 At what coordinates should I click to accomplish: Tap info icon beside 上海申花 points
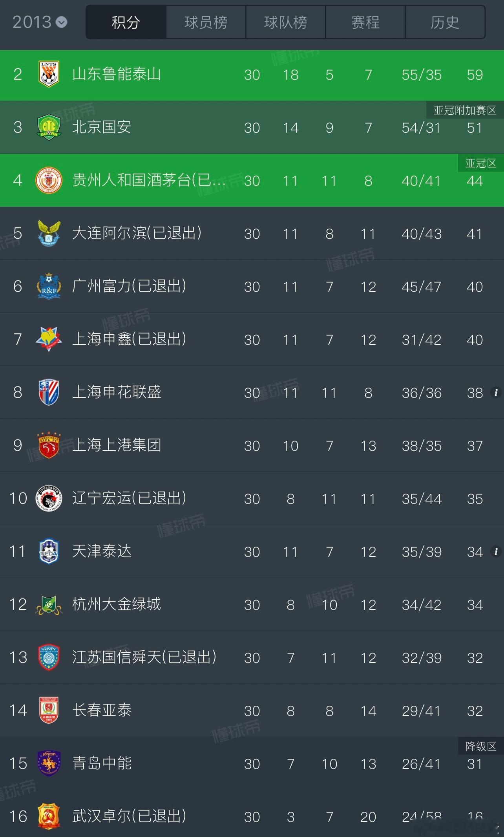coord(496,392)
